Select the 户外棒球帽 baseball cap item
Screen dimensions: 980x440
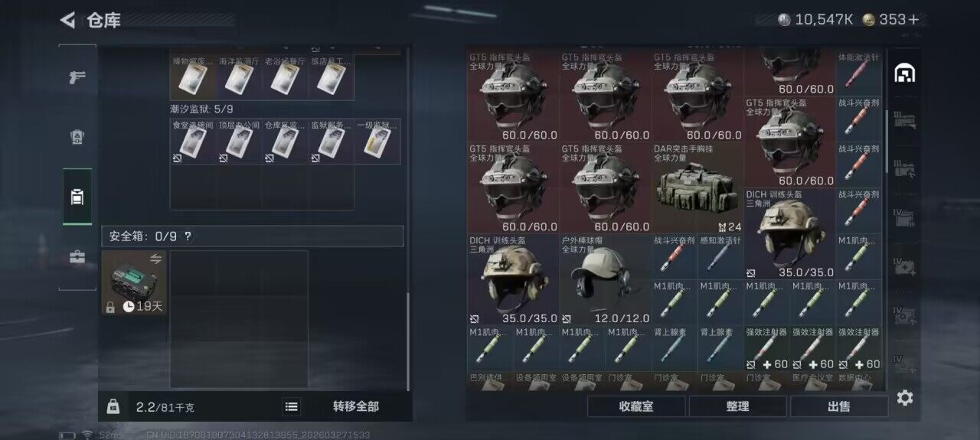pos(605,280)
